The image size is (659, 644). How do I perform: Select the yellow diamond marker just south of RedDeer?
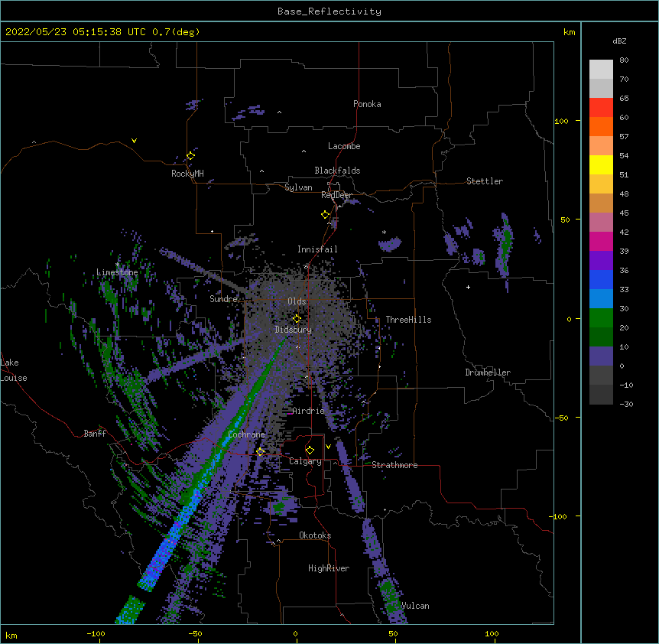(x=326, y=215)
